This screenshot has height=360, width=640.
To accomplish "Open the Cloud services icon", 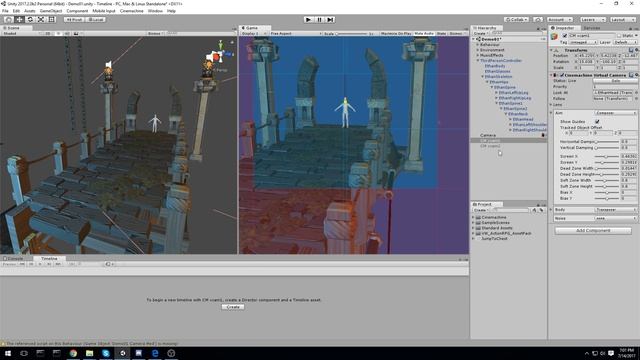I will [x=538, y=19].
